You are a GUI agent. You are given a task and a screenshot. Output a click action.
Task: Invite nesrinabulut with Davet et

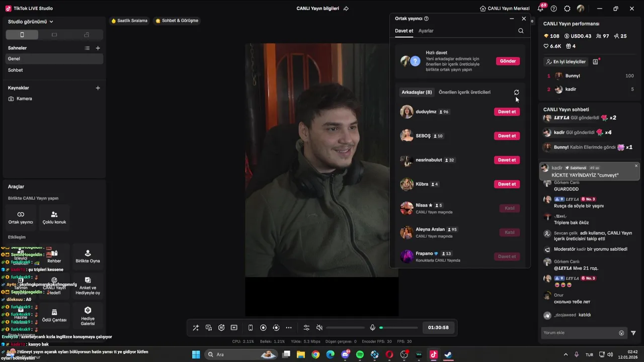pos(507,160)
